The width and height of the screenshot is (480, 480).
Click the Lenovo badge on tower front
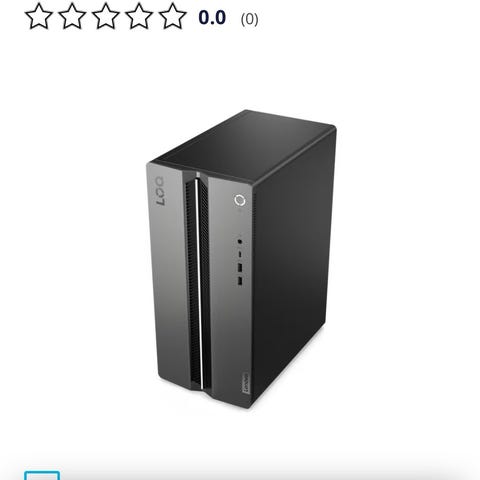[245, 382]
